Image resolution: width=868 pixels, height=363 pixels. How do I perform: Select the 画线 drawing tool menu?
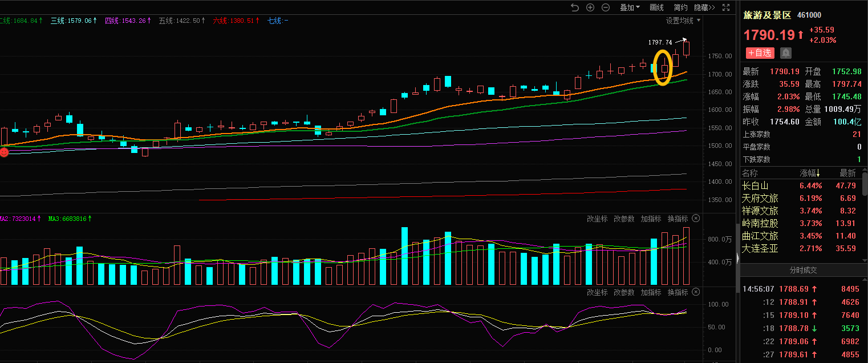657,7
